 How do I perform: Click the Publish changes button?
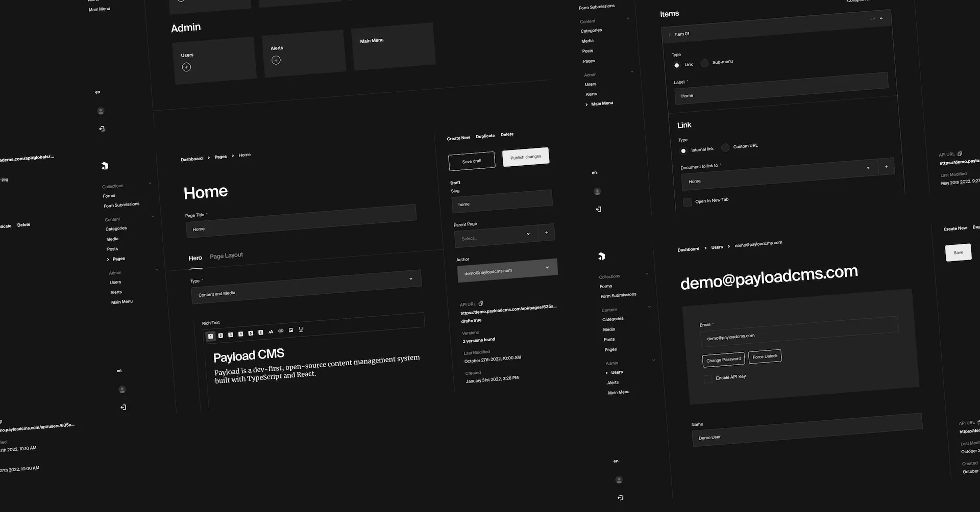pyautogui.click(x=526, y=157)
